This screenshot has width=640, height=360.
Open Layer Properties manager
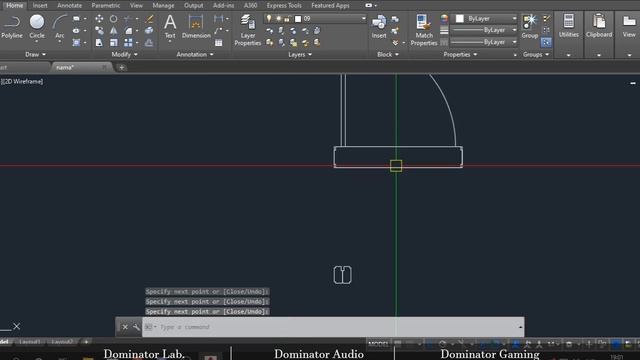(247, 29)
